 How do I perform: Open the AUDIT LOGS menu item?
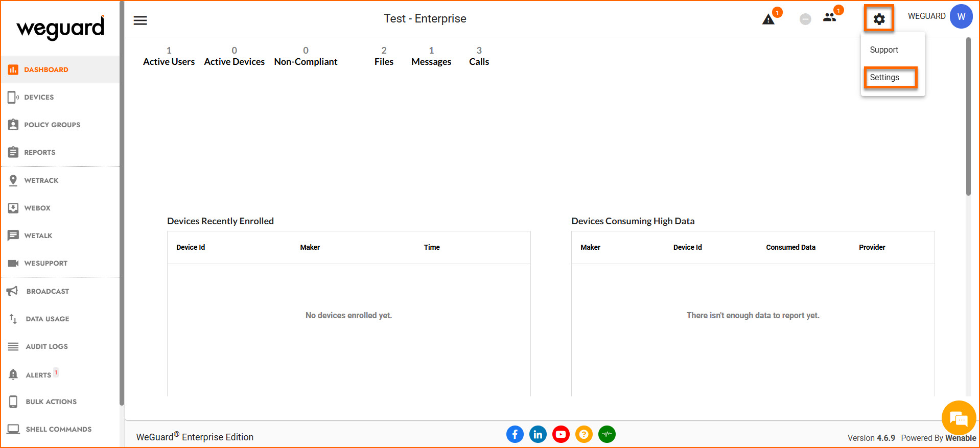pyautogui.click(x=60, y=346)
